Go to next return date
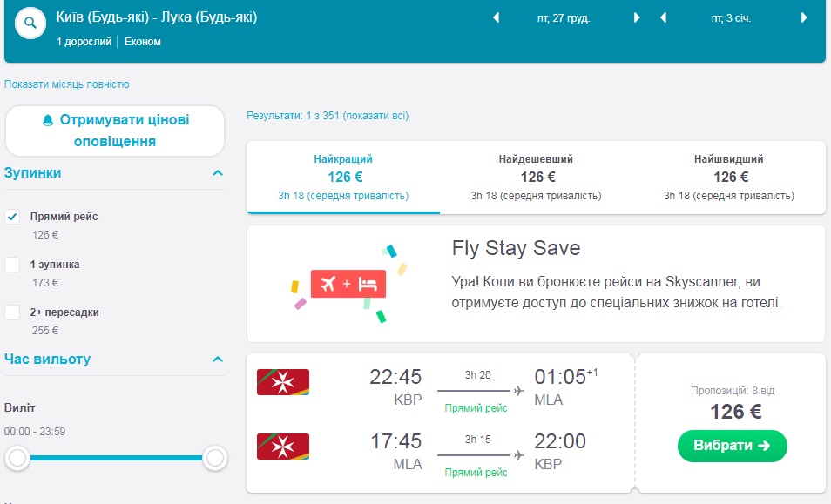The width and height of the screenshot is (831, 504). [803, 17]
